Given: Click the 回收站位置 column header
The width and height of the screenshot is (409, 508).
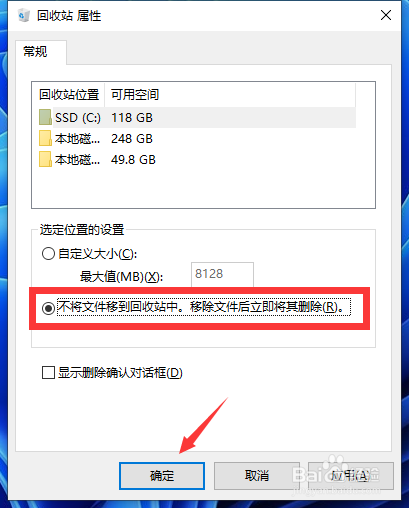Looking at the screenshot, I should click(x=69, y=95).
